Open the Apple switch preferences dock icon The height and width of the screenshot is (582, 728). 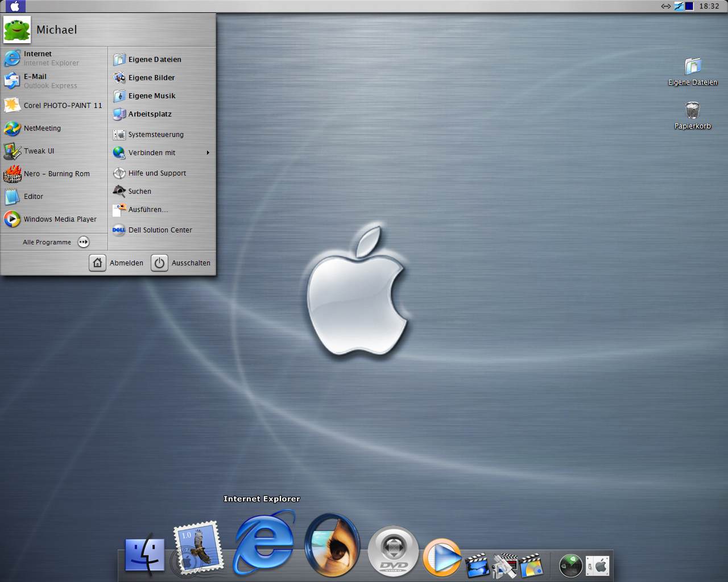598,566
